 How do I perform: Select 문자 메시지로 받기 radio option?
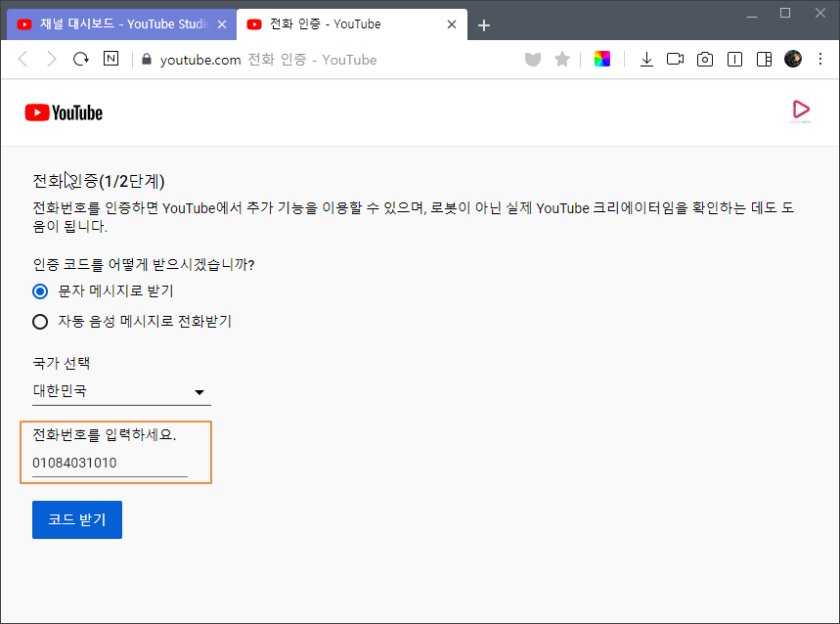40,291
